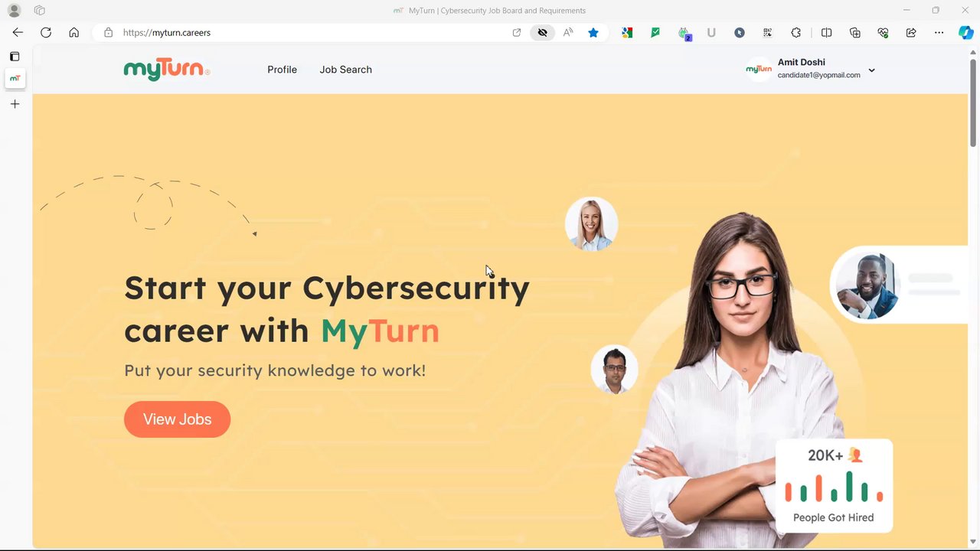Click the View Jobs button

click(177, 419)
